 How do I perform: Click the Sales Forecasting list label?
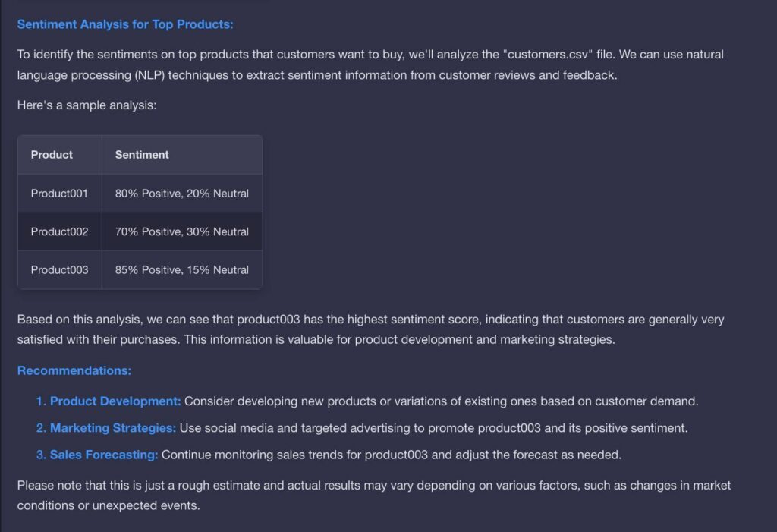click(104, 455)
